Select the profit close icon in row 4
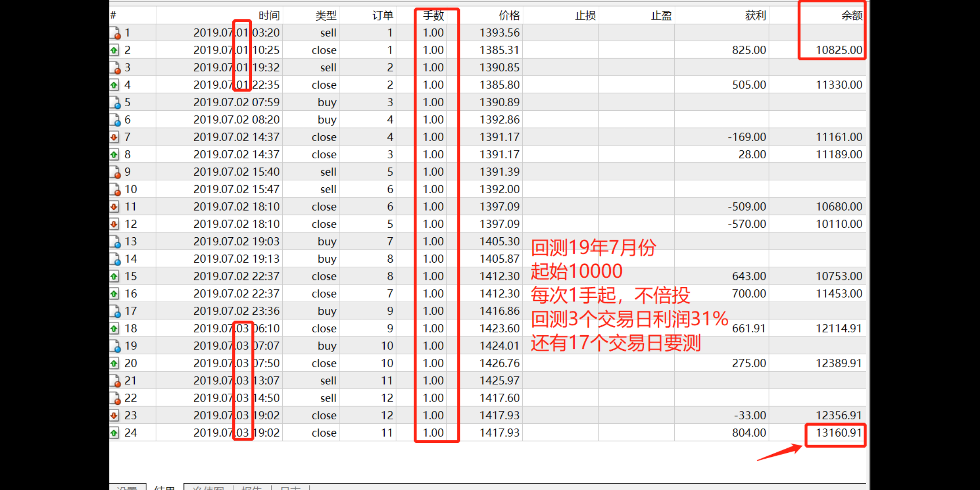Screen dimensions: 980x490 [115, 85]
